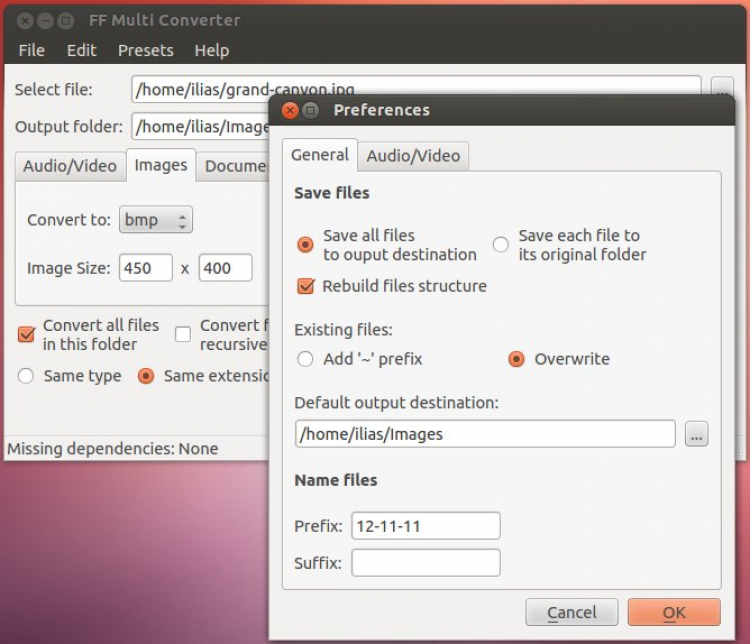The height and width of the screenshot is (644, 750).
Task: Choose Add '~' prefix option
Action: 306,359
